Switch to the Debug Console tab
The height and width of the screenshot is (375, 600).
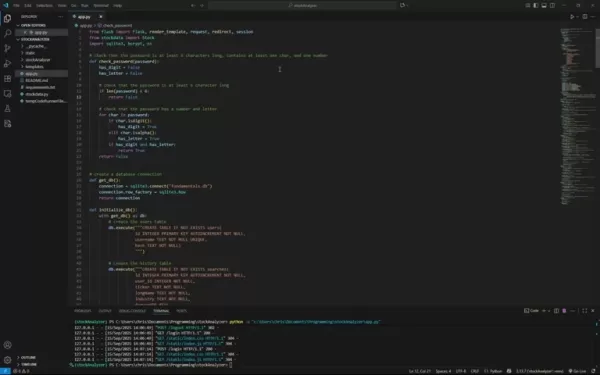pos(132,311)
